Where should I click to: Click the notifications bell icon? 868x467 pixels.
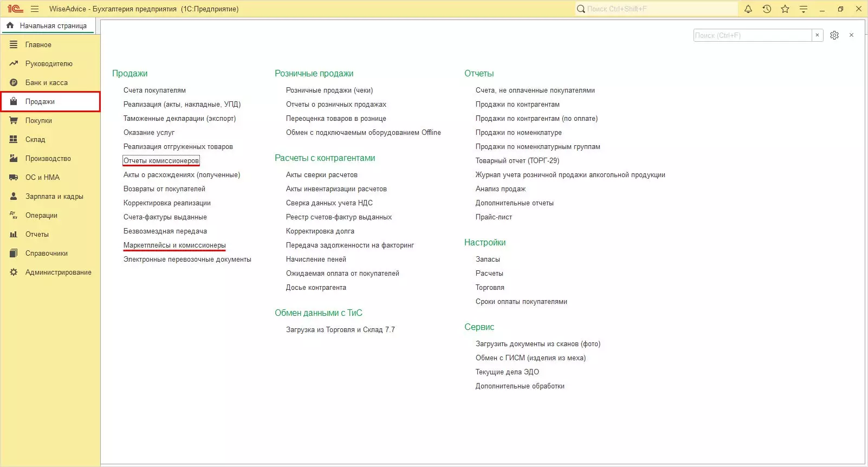[748, 9]
